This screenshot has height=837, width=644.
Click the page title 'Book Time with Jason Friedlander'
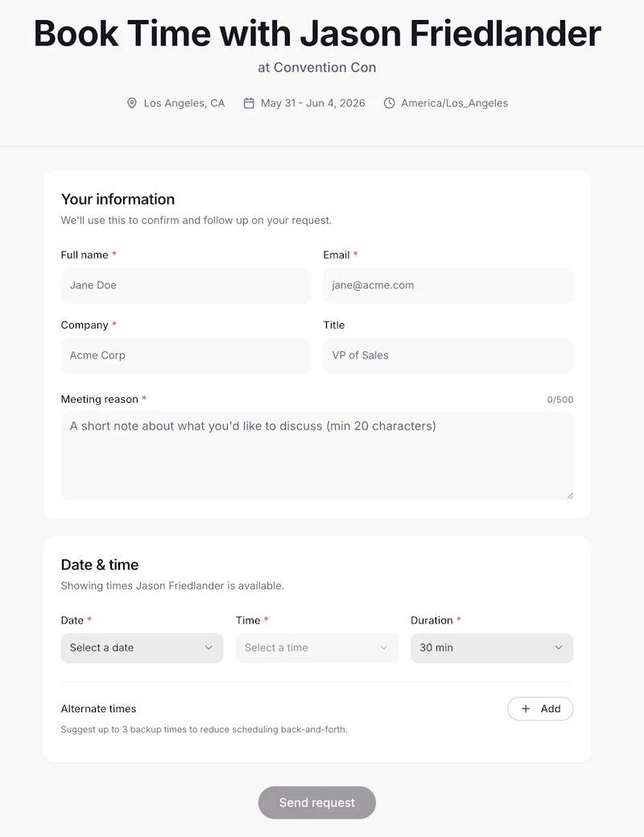tap(317, 33)
